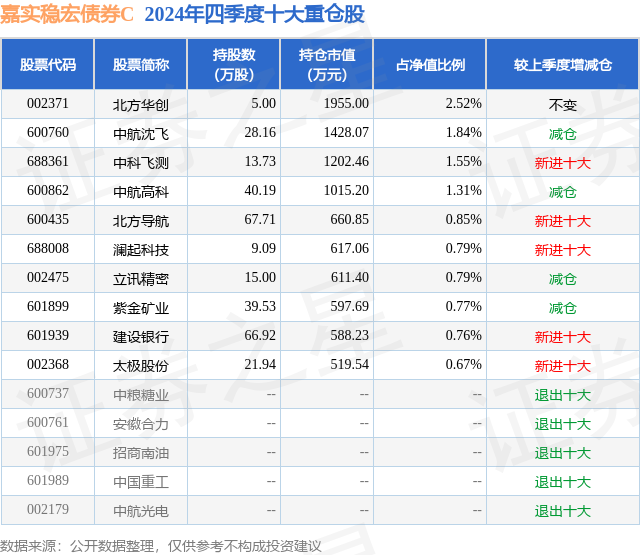
Task: Open stock code 002371
Action: tap(48, 104)
